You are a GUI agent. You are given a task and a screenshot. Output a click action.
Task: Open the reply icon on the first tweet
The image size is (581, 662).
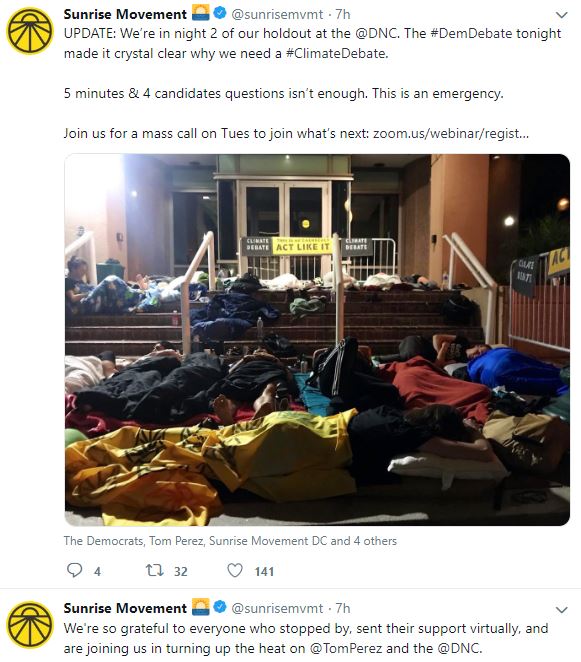(75, 570)
